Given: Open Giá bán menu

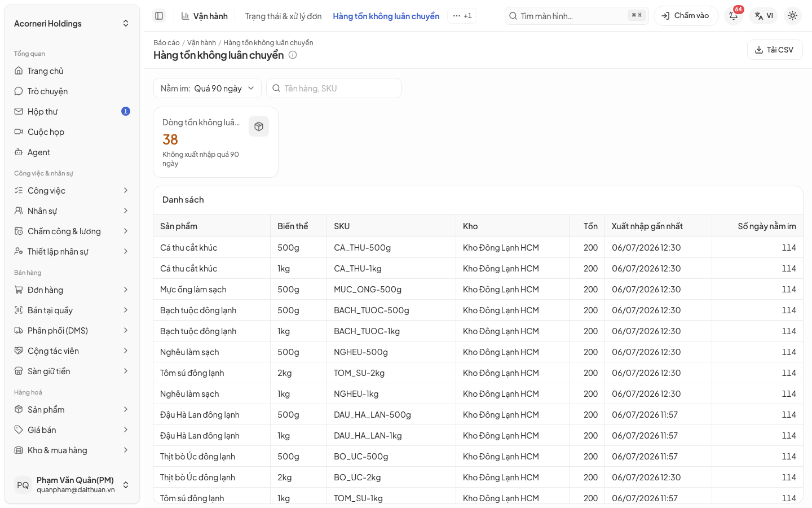Looking at the screenshot, I should coord(72,430).
